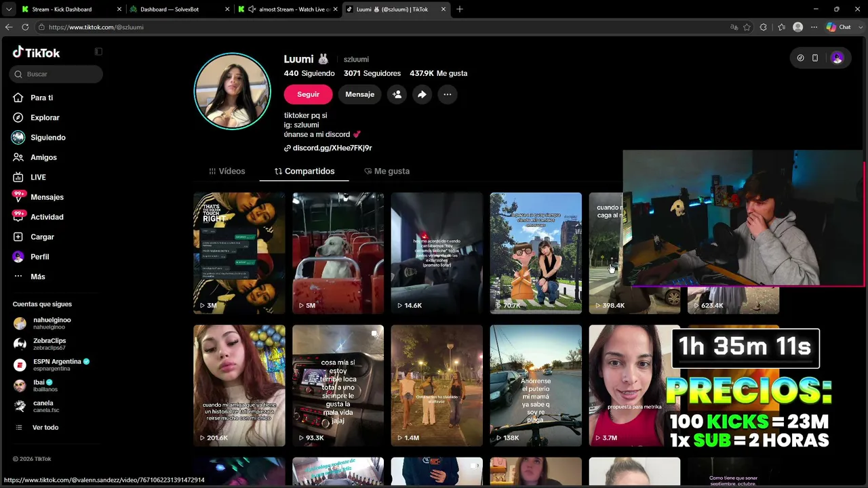The width and height of the screenshot is (868, 488).
Task: Click the TikTok coins icon
Action: pyautogui.click(x=800, y=58)
